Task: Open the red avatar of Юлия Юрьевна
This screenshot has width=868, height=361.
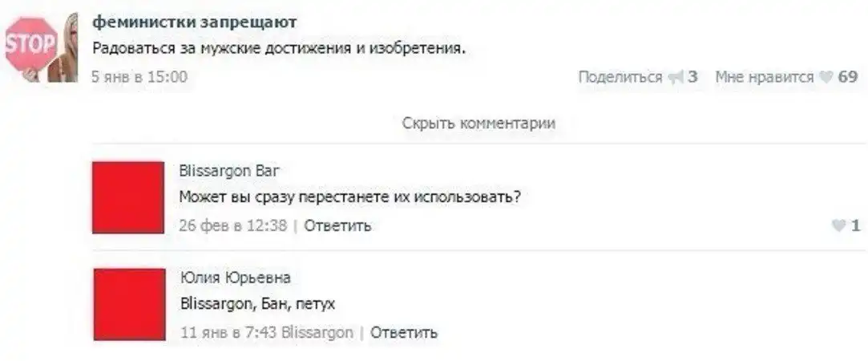Action: pyautogui.click(x=128, y=304)
